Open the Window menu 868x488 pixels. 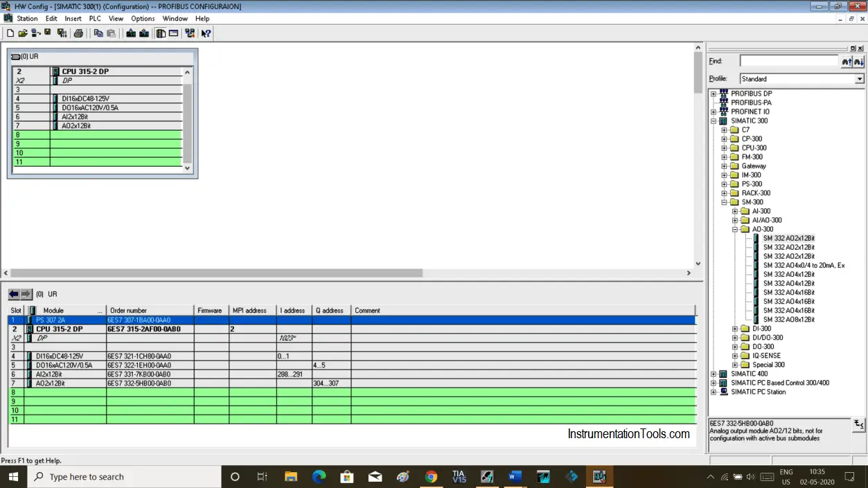coord(175,19)
